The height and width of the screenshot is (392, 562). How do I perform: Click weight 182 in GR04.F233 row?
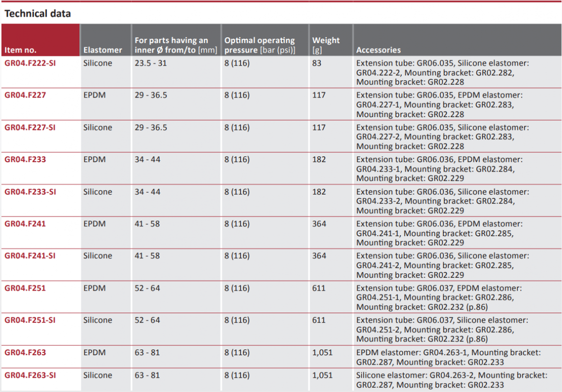click(x=319, y=159)
